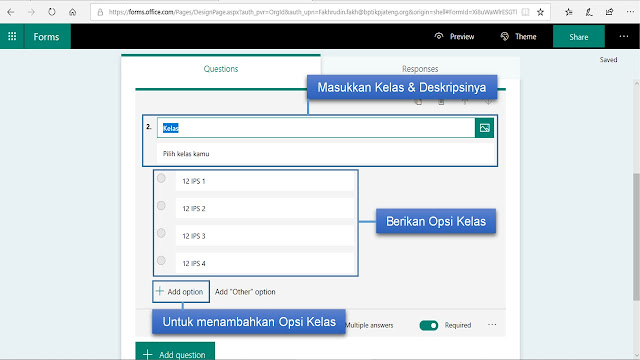
Task: Edit the 12 IPS 4 option text
Action: (x=264, y=263)
